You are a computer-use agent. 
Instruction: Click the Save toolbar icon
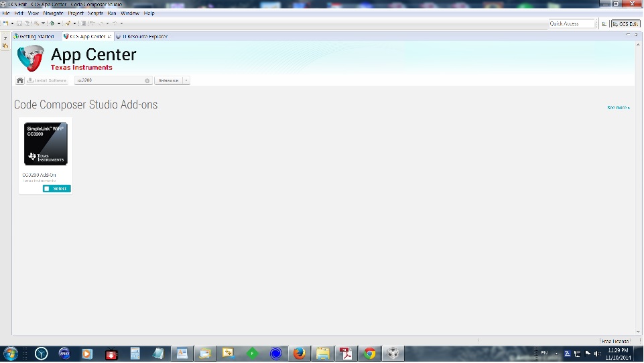click(x=19, y=23)
